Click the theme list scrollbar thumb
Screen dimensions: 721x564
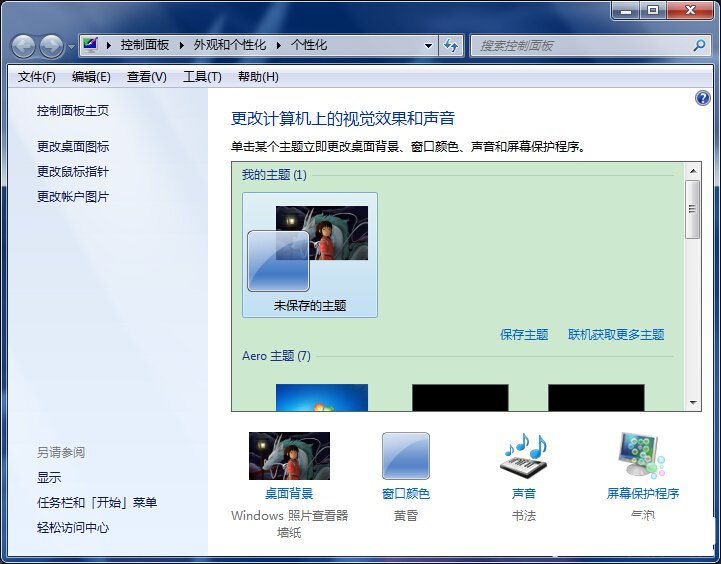pos(692,210)
